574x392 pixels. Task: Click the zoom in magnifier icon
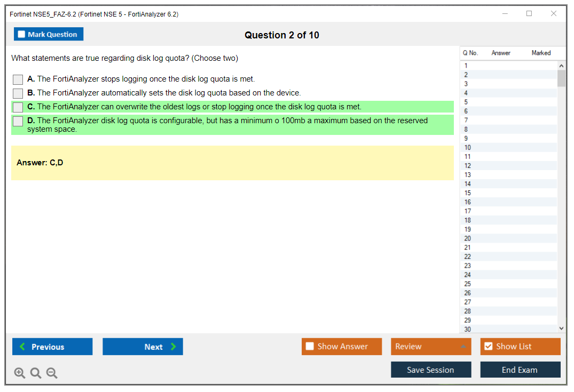point(20,373)
